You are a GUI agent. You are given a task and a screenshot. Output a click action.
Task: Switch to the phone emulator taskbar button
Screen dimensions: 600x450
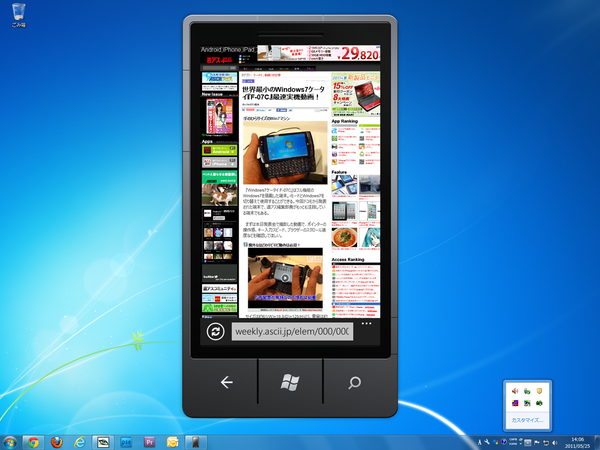pos(196,443)
